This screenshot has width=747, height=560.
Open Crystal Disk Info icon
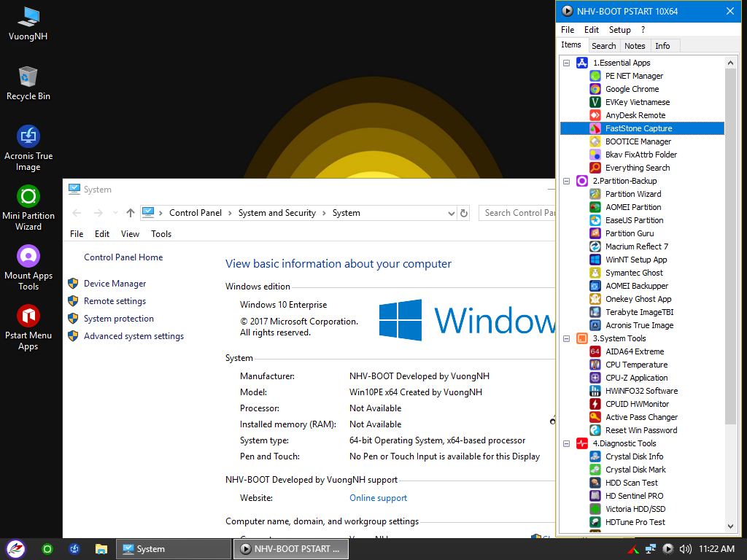pyautogui.click(x=595, y=456)
